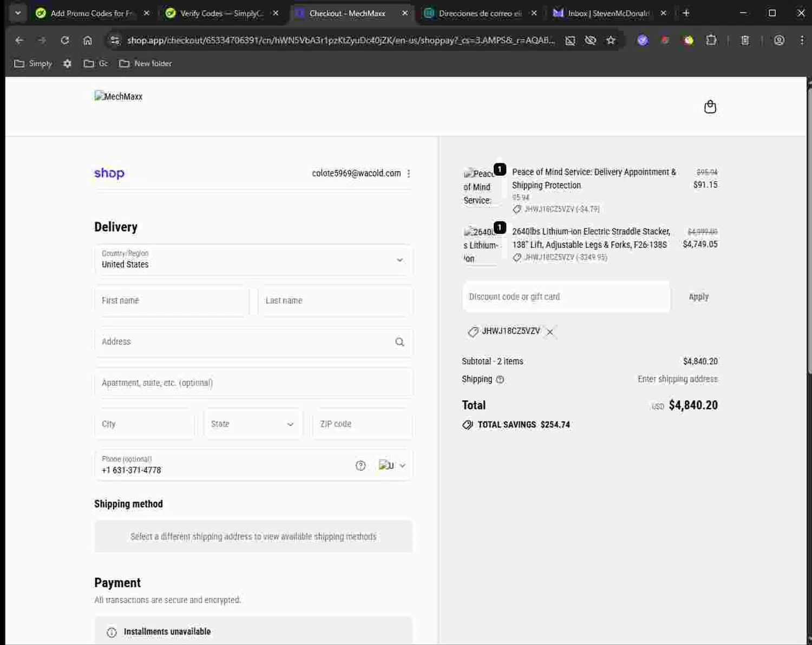This screenshot has width=812, height=645.
Task: Open account options menu next to email
Action: point(409,174)
